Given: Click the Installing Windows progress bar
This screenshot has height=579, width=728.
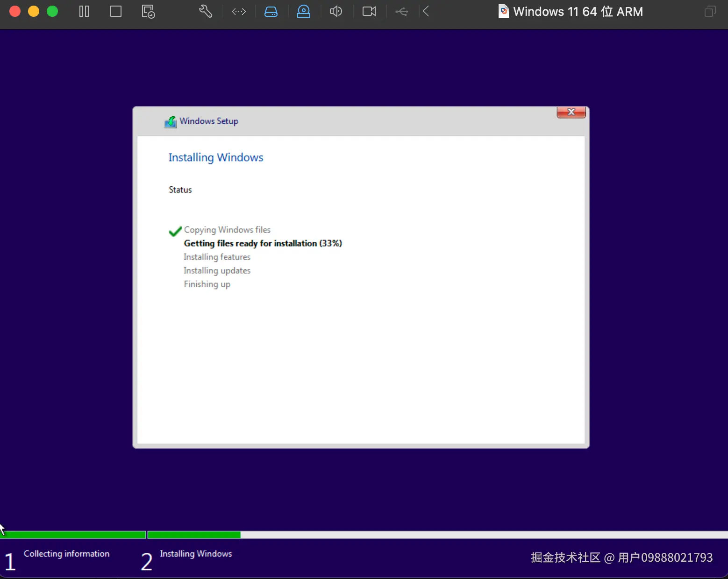Looking at the screenshot, I should point(438,535).
